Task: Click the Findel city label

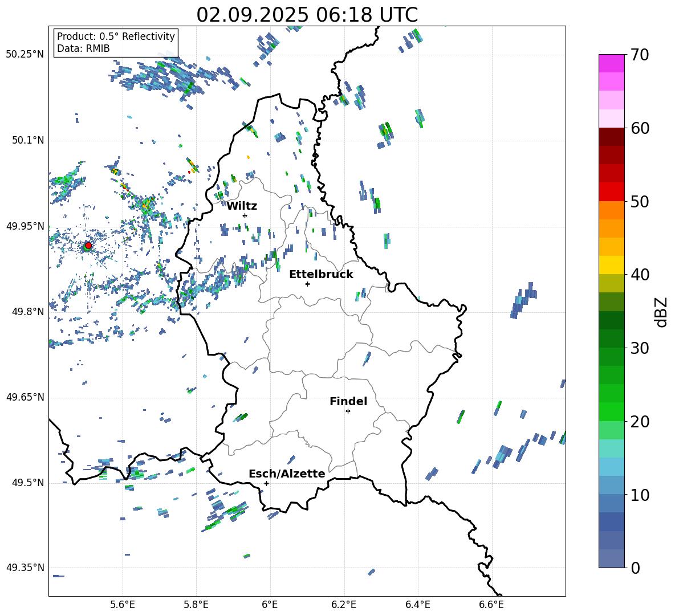Action: coord(348,401)
